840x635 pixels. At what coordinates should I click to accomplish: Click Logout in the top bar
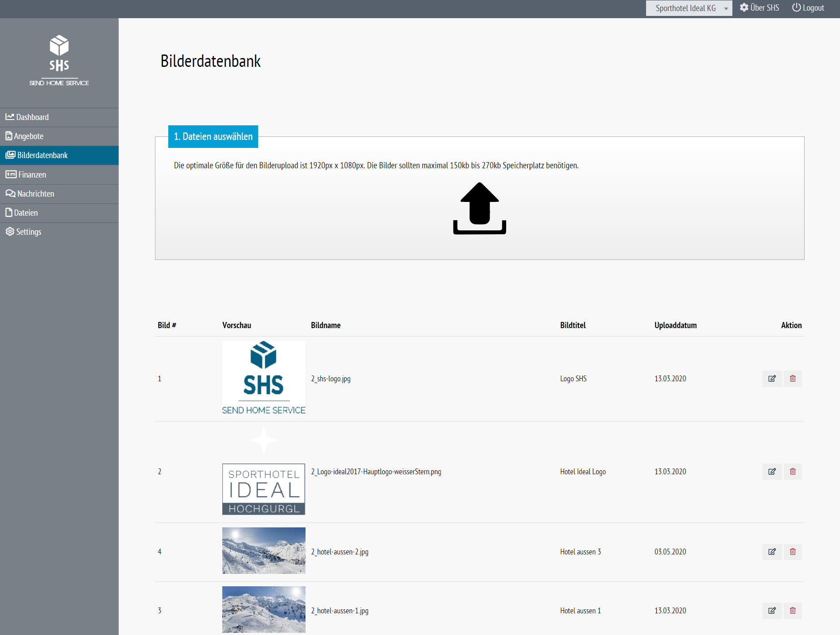click(x=808, y=8)
